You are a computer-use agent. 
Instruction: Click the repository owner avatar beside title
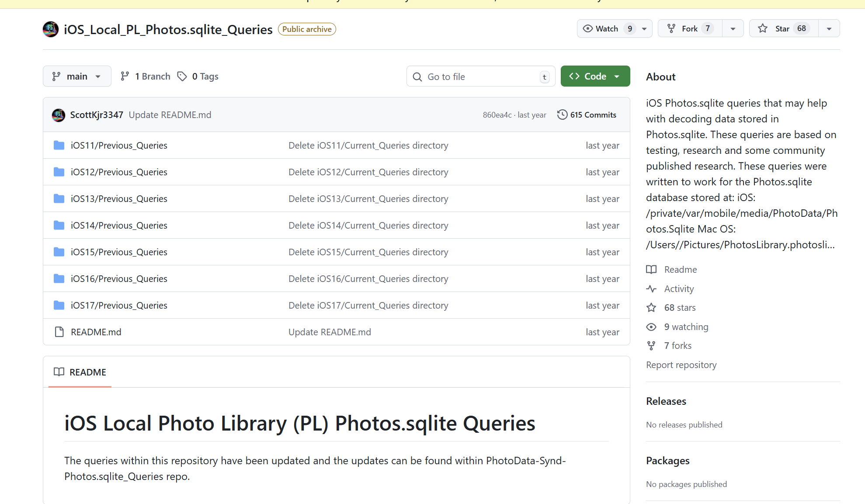(x=51, y=29)
